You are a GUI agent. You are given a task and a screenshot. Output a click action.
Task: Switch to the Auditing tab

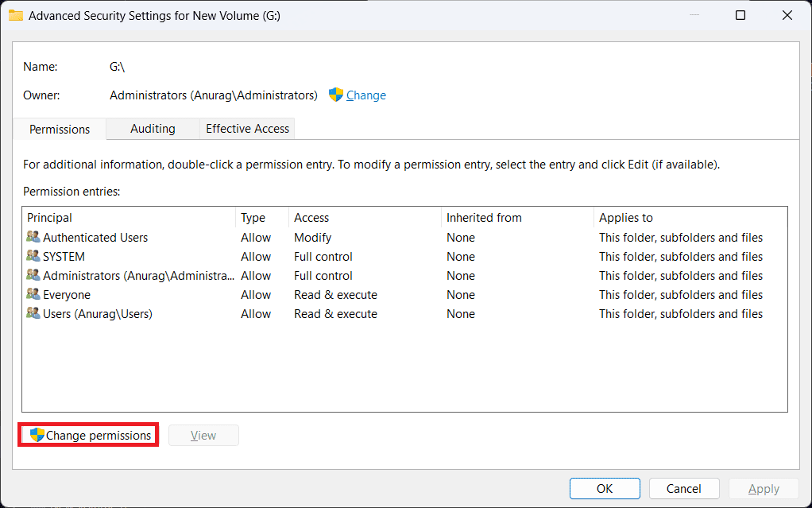coord(153,129)
